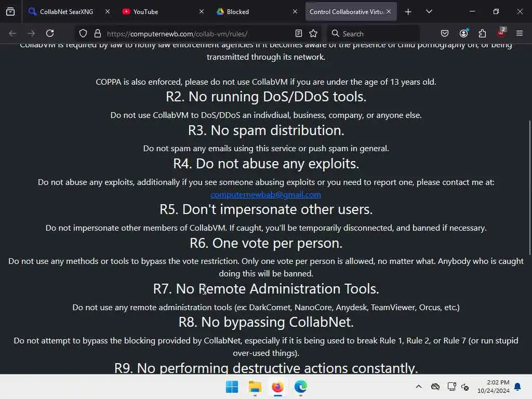This screenshot has width=532, height=399.
Task: Click heading R2. No running DoS/DDoS tools.
Action: point(266,97)
